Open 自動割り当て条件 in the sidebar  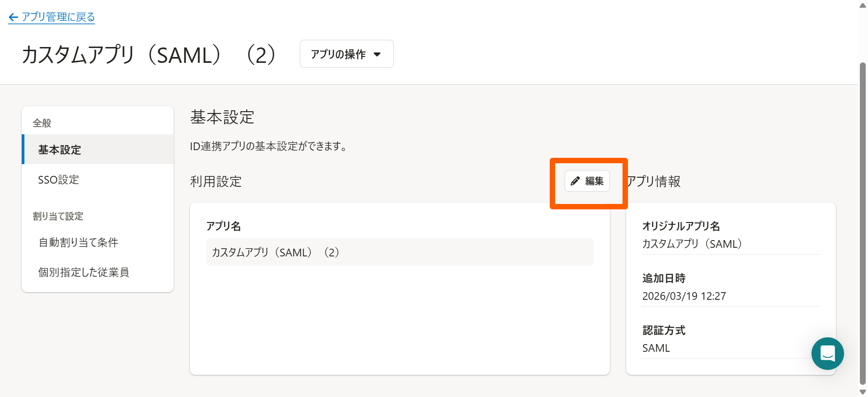(x=79, y=242)
